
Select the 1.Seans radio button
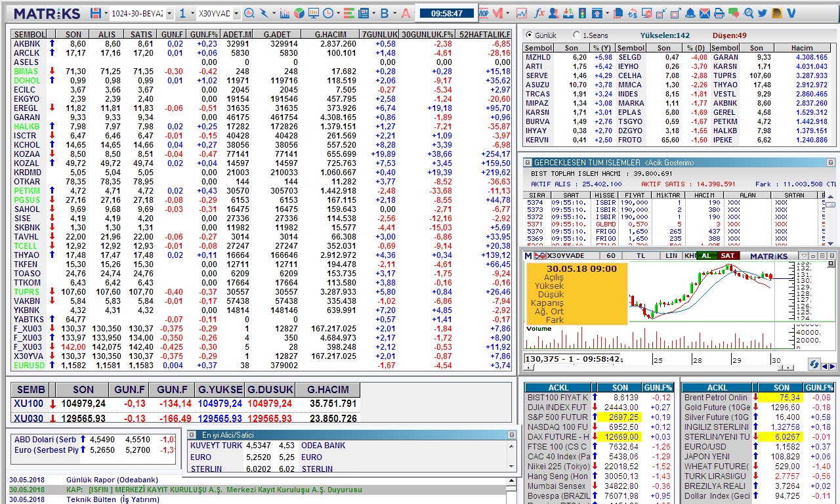pyautogui.click(x=576, y=35)
